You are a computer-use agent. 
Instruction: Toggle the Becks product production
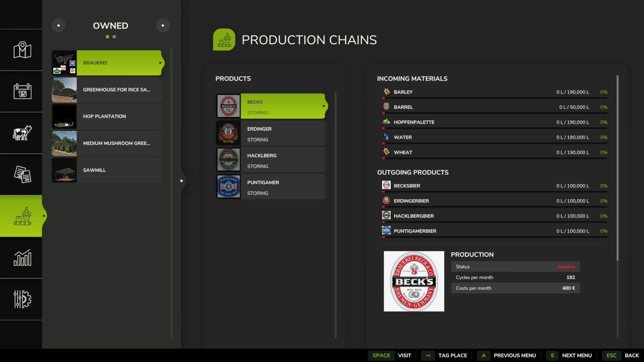tap(270, 106)
